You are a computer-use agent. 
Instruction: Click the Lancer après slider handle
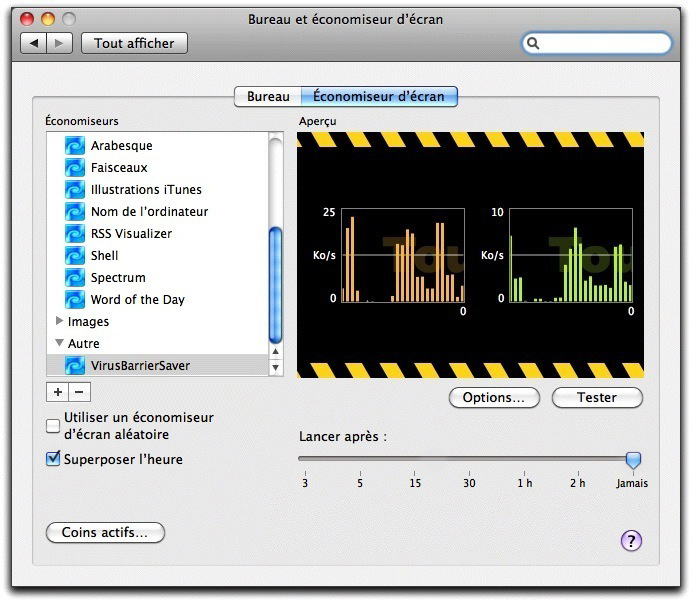(x=633, y=460)
